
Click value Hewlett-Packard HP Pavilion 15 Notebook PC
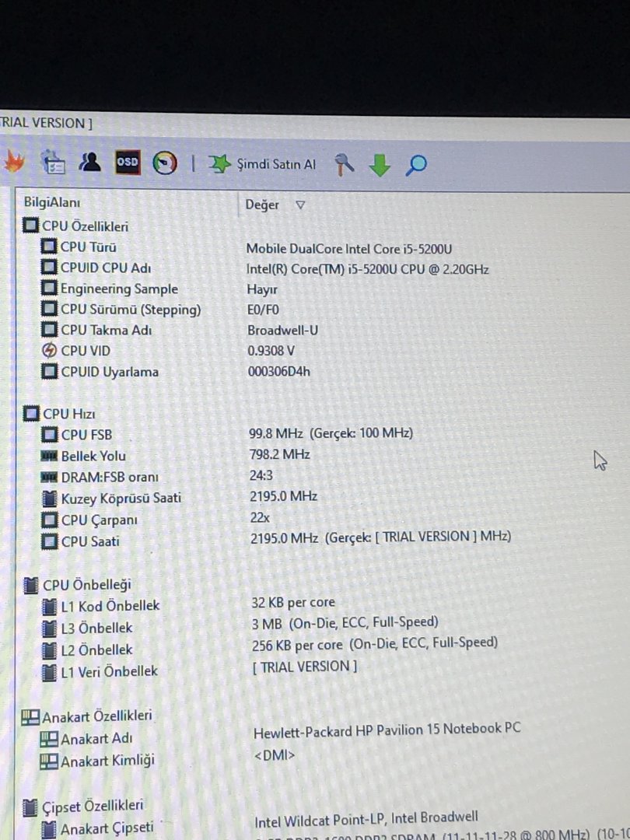387,730
